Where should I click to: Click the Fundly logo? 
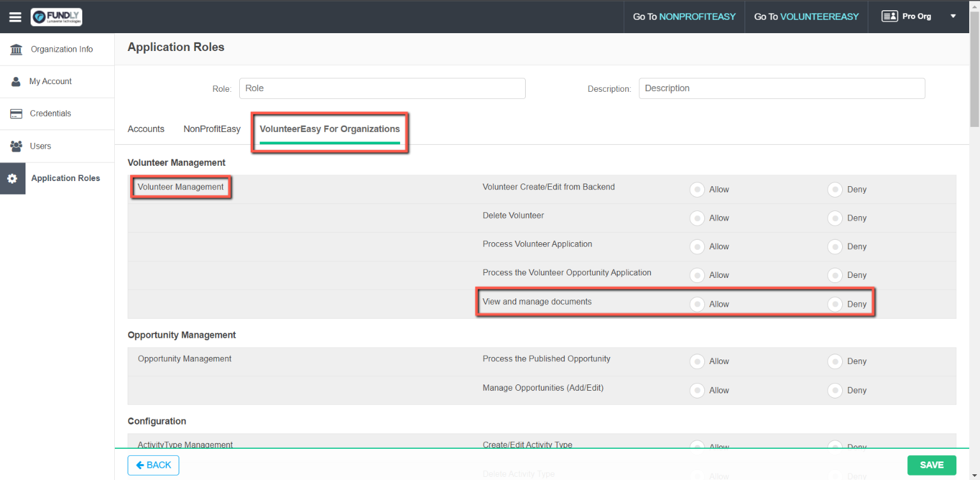pos(56,17)
